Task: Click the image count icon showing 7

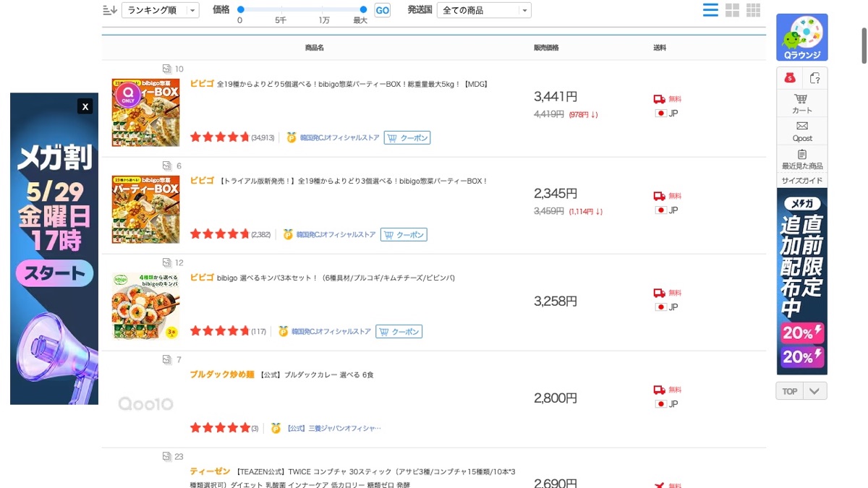Action: click(x=167, y=359)
